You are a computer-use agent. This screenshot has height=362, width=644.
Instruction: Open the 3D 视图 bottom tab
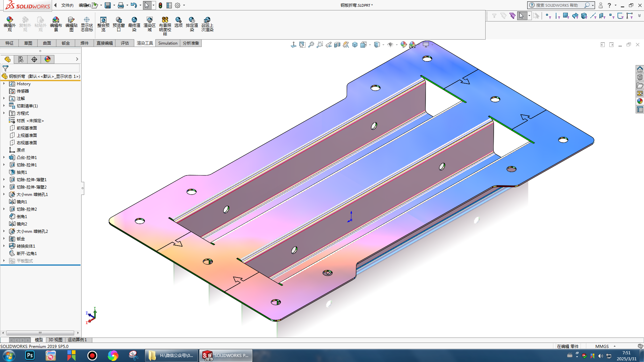[55, 340]
